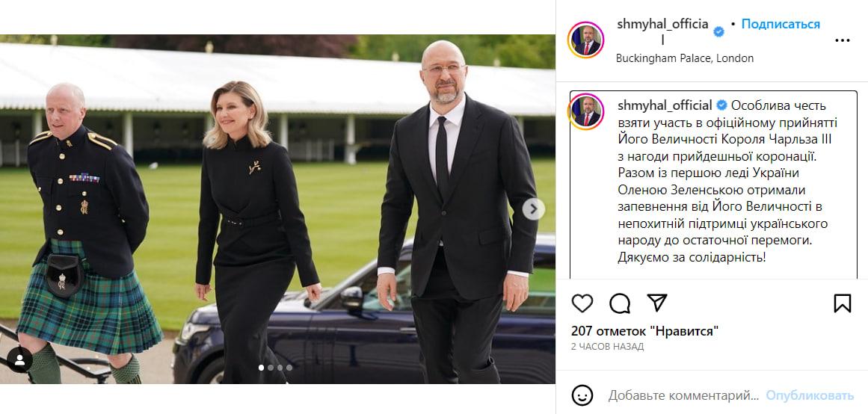The image size is (868, 414).
Task: Click the Опубликовать button
Action: coord(810,395)
